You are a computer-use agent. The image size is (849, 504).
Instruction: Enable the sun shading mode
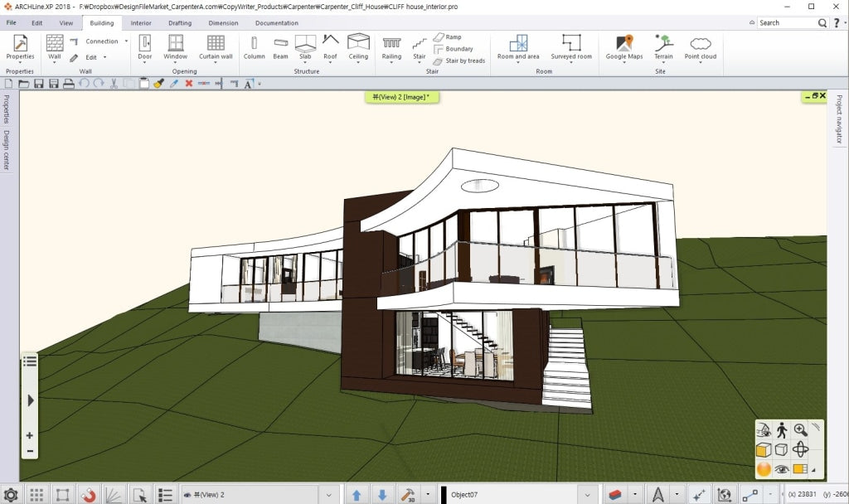coord(763,469)
